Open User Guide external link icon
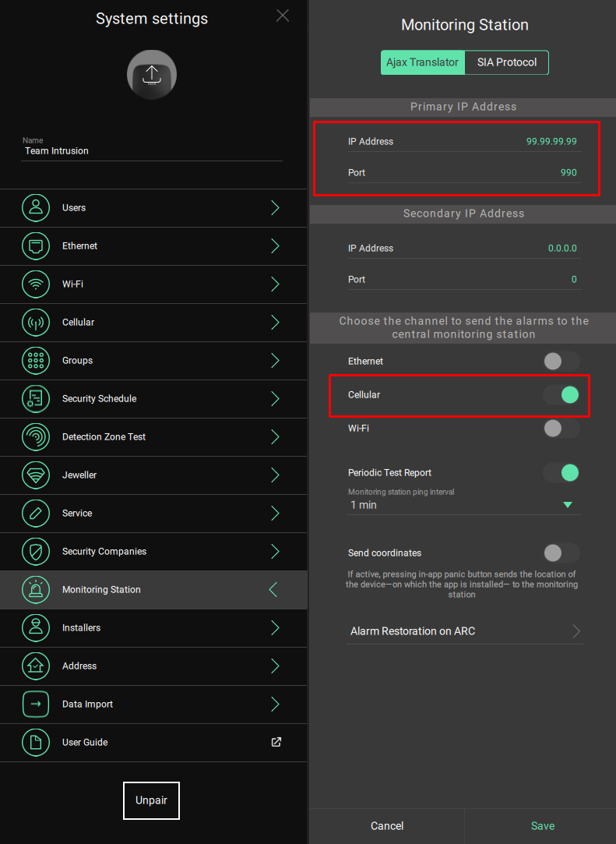This screenshot has width=616, height=844. click(276, 742)
